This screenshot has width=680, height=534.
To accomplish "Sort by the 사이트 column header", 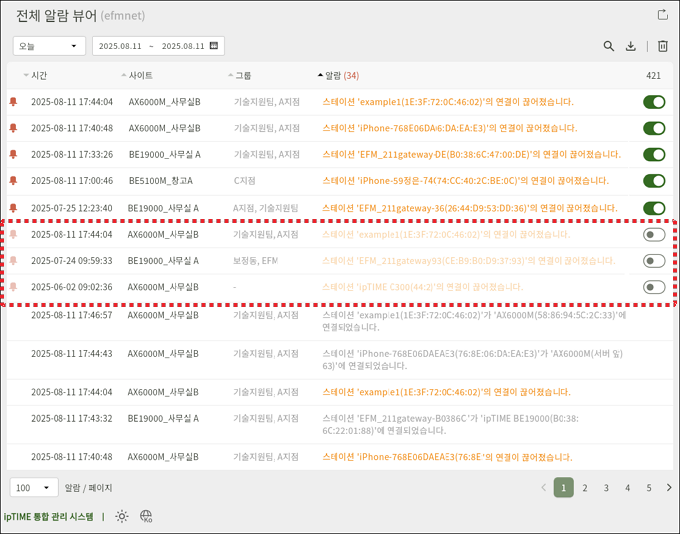I will (140, 76).
